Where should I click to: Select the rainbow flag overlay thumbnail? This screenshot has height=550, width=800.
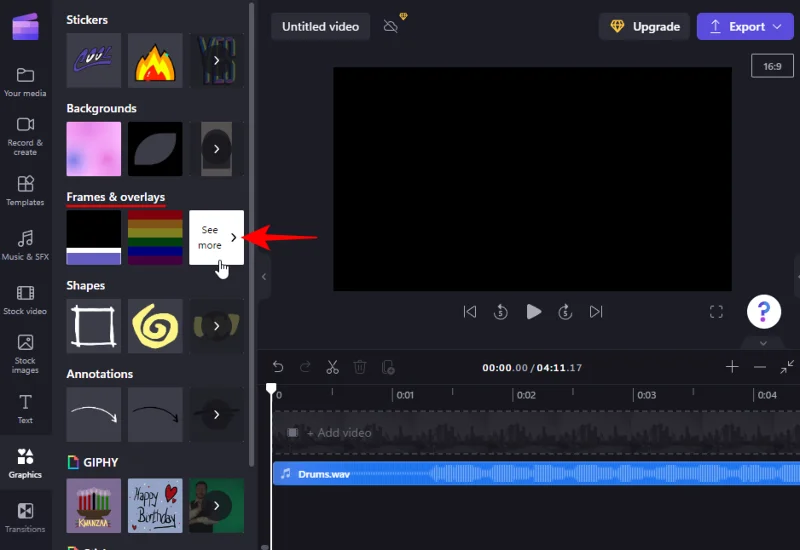[155, 237]
